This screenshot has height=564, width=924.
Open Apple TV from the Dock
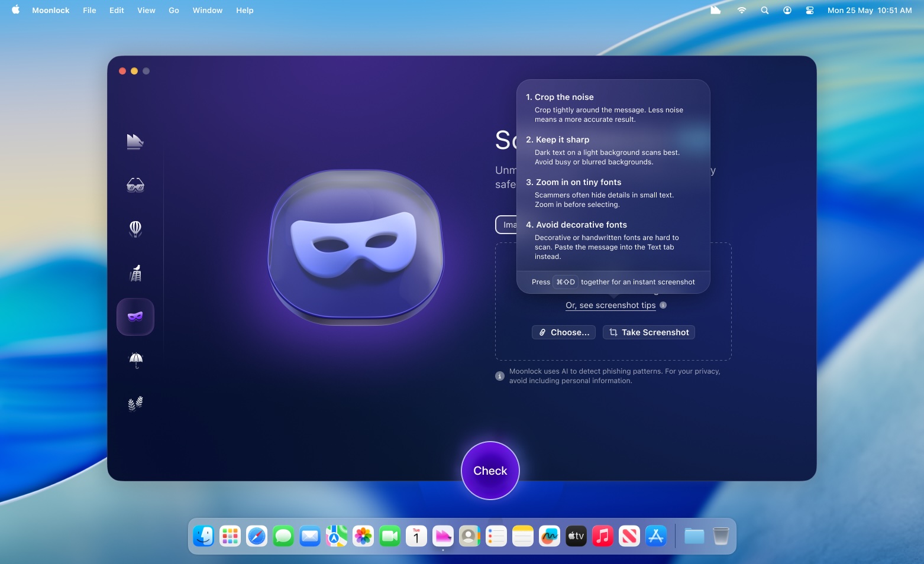tap(576, 536)
